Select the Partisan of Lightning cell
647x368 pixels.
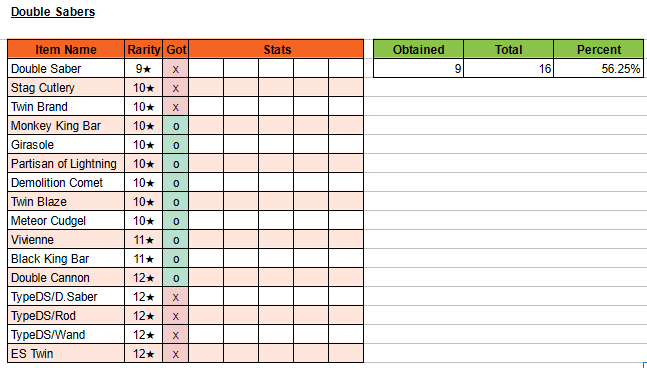66,163
